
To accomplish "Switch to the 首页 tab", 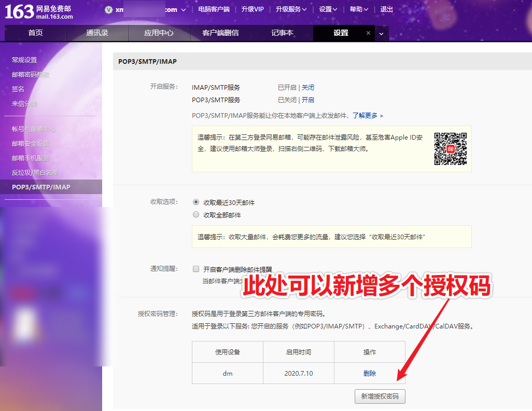I will [x=35, y=33].
